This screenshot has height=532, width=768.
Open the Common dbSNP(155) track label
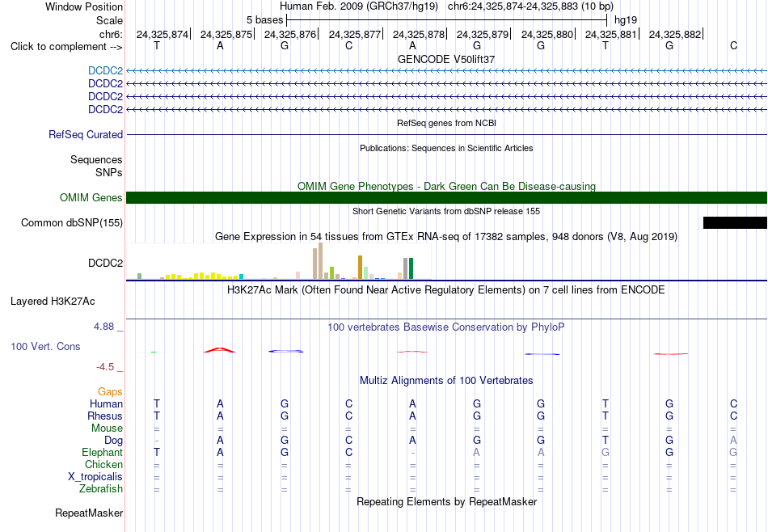click(x=72, y=223)
